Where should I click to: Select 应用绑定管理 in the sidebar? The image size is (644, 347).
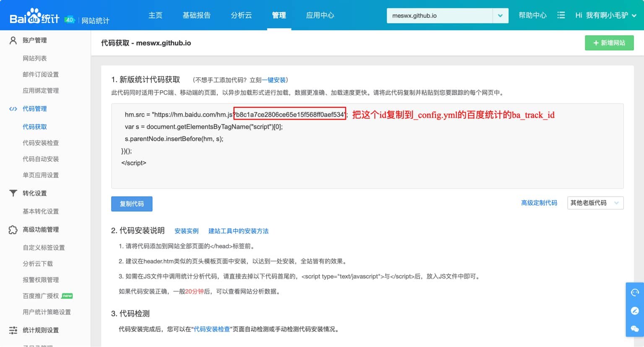tap(41, 91)
